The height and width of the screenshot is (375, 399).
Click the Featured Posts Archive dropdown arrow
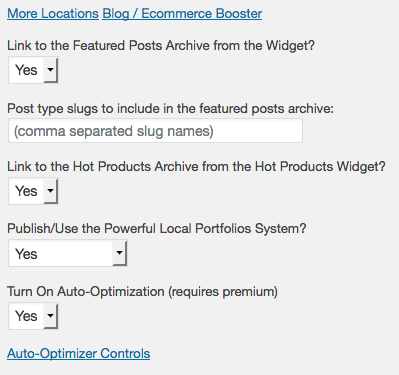pyautogui.click(x=51, y=70)
